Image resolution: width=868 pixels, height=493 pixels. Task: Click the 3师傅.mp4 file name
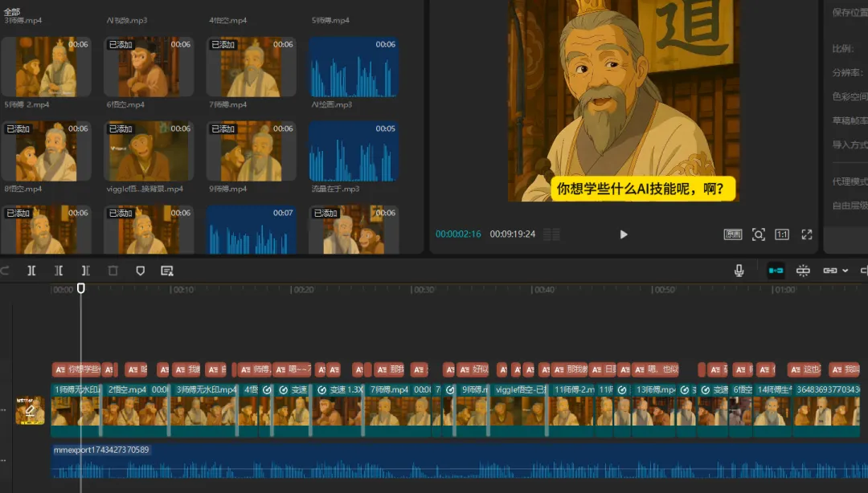(23, 20)
